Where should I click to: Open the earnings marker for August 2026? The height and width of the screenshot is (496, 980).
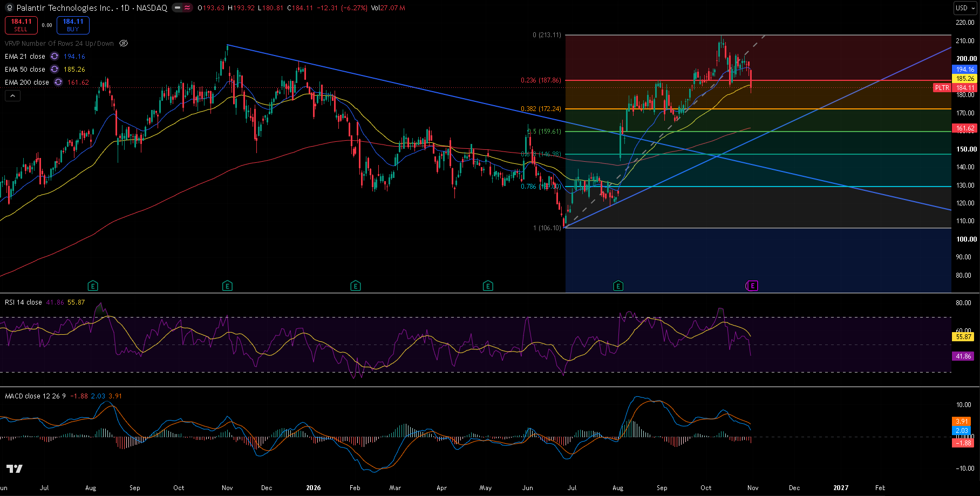click(x=618, y=286)
